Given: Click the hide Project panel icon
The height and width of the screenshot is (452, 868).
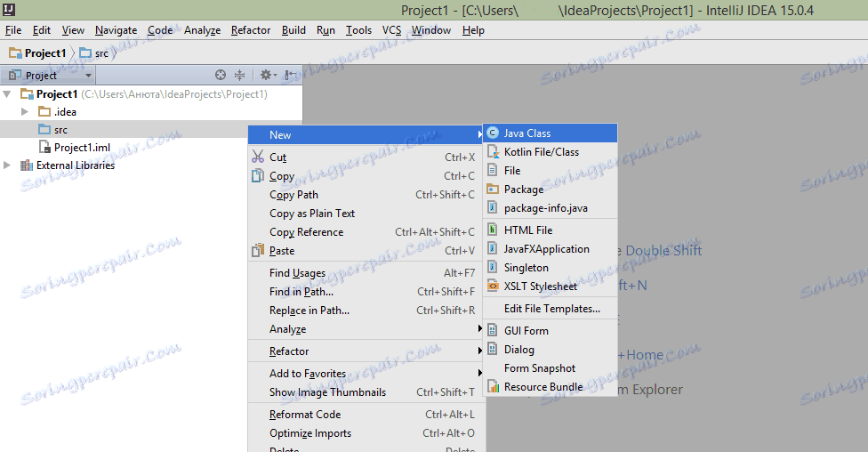Looking at the screenshot, I should coord(290,75).
